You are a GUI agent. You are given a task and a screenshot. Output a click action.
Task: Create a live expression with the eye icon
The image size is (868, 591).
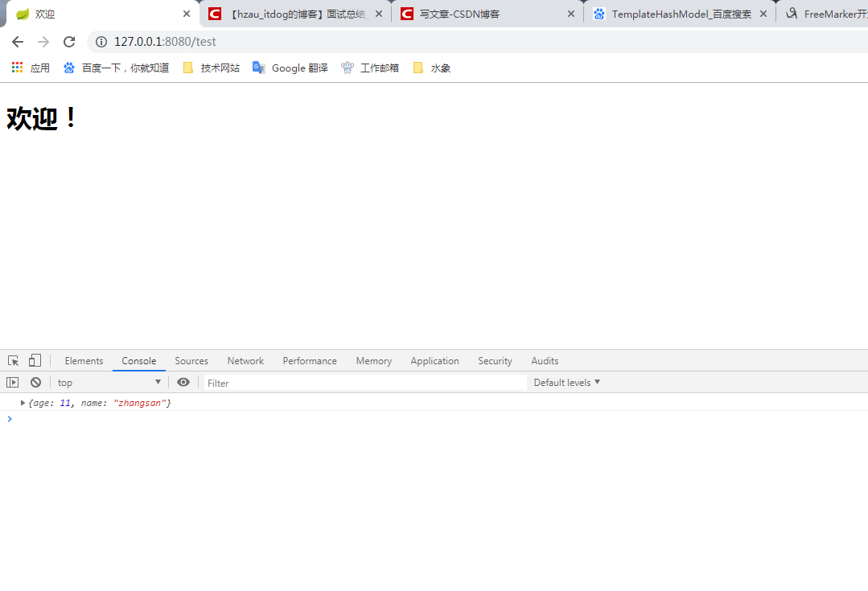[x=183, y=382]
